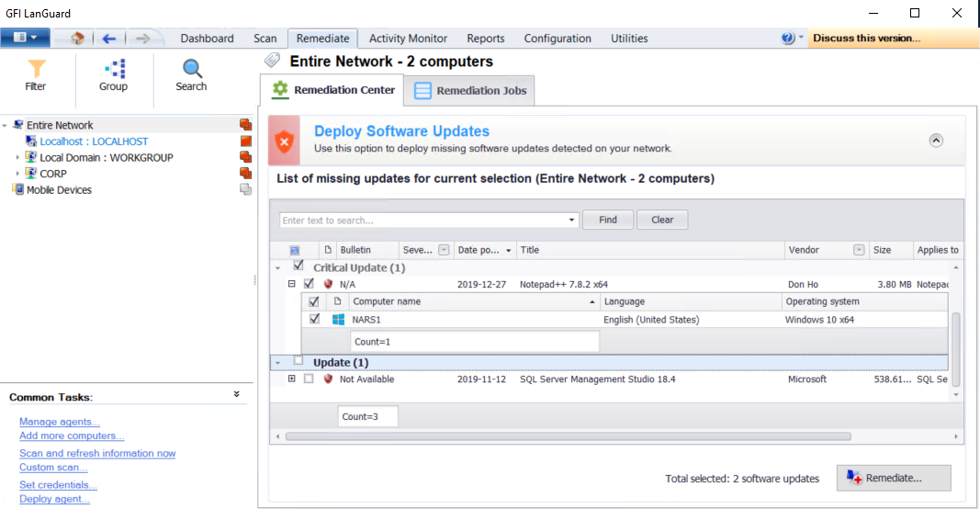Click the red shield Deploy Software Updates icon
Image resolution: width=980 pixels, height=509 pixels.
point(285,140)
